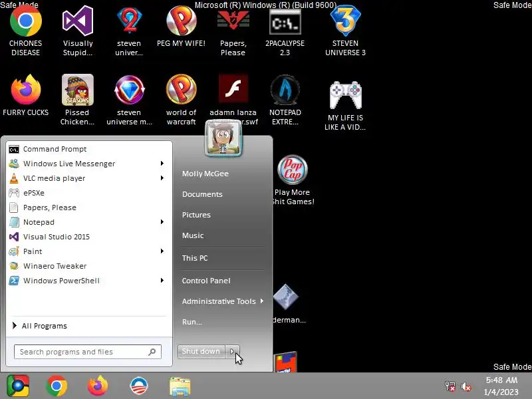Expand Windows Live Messenger jump list arrow
The height and width of the screenshot is (399, 532).
point(162,164)
